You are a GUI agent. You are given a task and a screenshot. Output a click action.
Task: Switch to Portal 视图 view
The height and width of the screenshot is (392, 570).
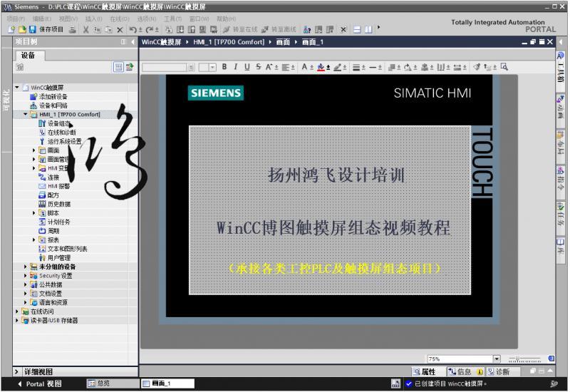pos(44,383)
